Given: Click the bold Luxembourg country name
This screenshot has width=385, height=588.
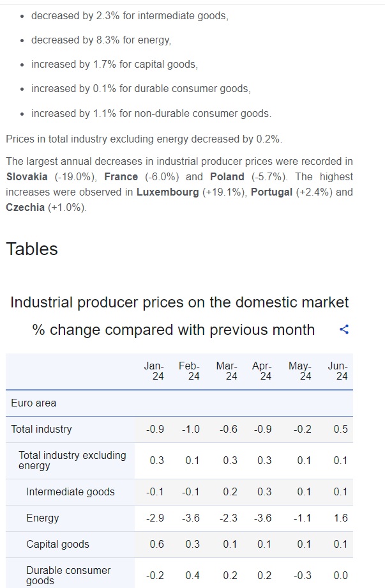Looking at the screenshot, I should click(x=167, y=192).
